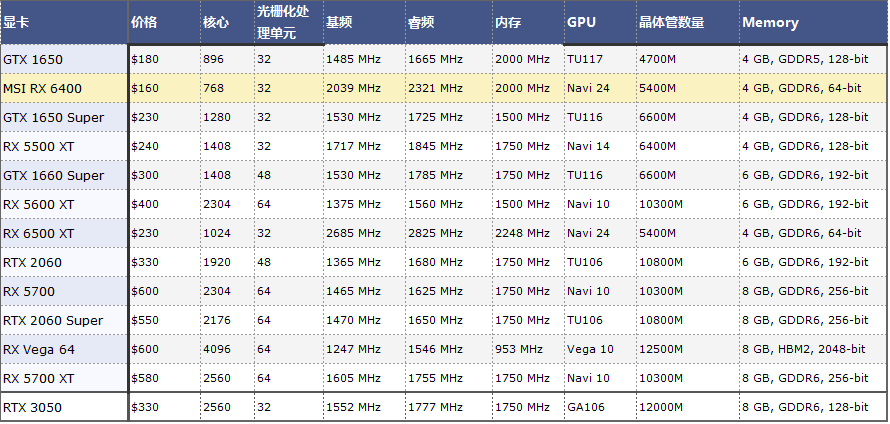Image resolution: width=890 pixels, height=424 pixels.
Task: Click the 8 GB, GDDR6, 128-bit cell
Action: (813, 407)
